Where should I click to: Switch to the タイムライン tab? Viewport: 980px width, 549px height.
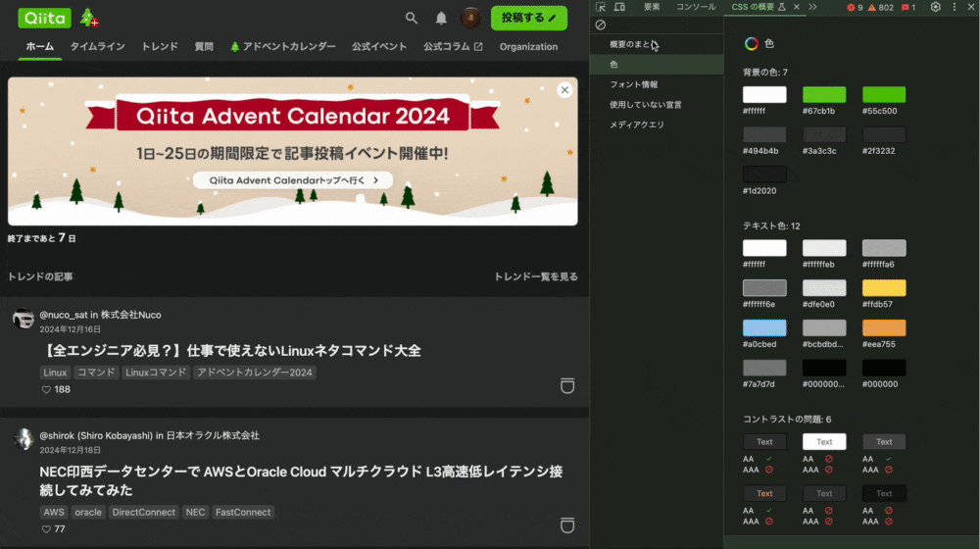[97, 47]
